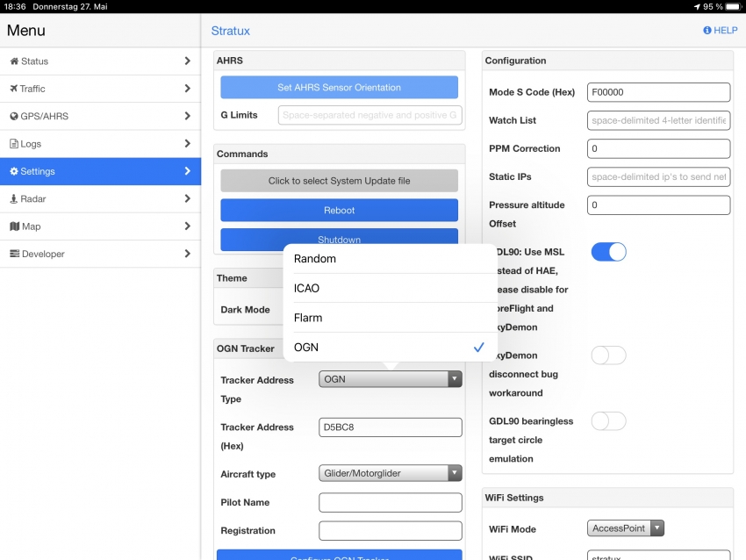The width and height of the screenshot is (746, 560).
Task: Enable GDL90 bearingless target circle emulation
Action: [608, 421]
